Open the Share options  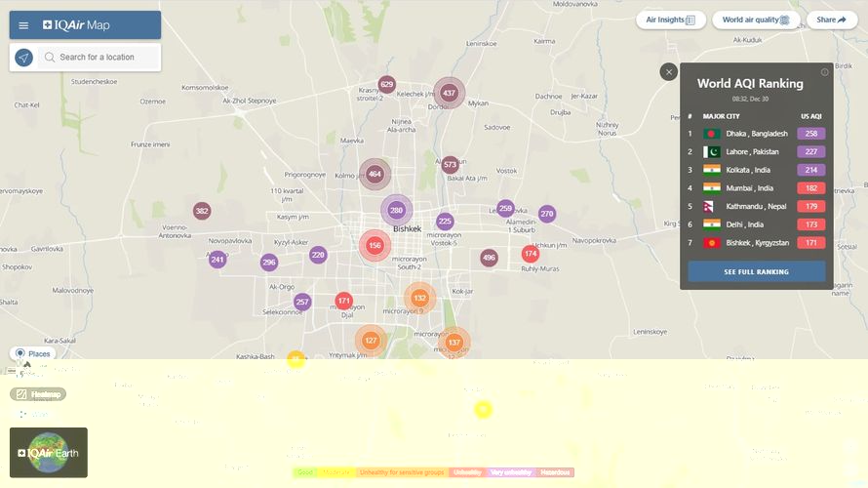831,20
